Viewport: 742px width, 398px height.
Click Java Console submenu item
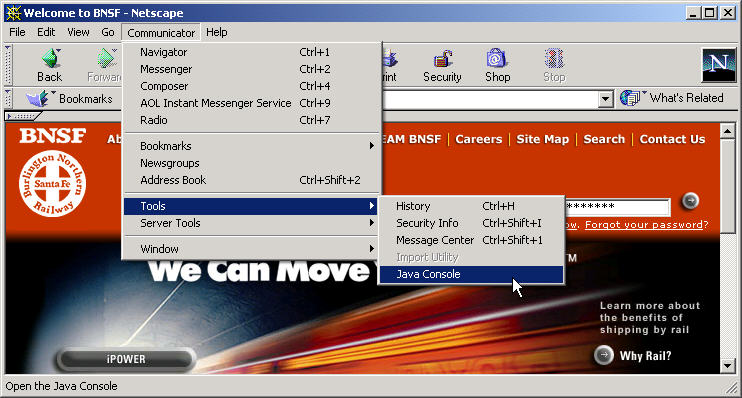(x=471, y=274)
